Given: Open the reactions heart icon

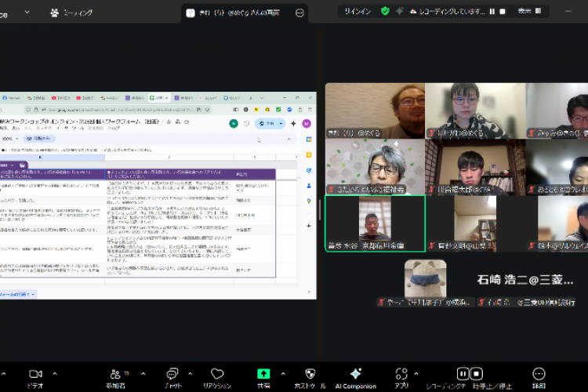Looking at the screenshot, I should tap(217, 374).
